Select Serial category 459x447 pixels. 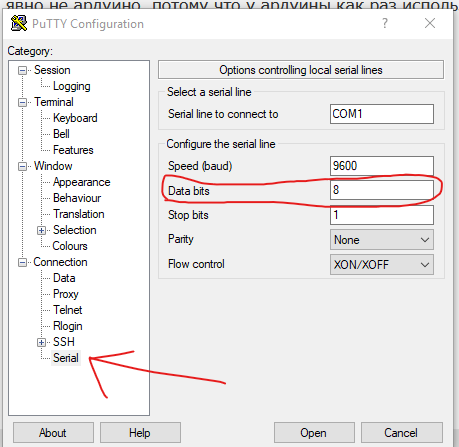(x=66, y=358)
